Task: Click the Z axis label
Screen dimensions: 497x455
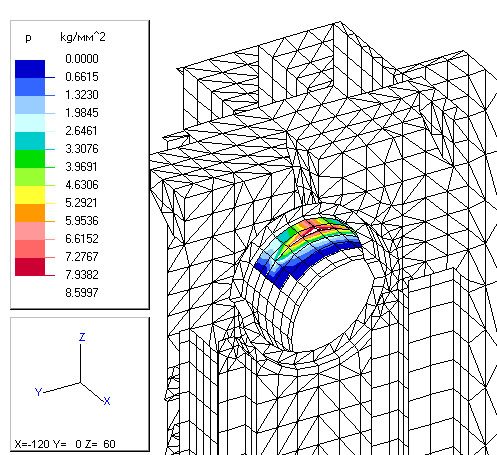Action: 82,337
